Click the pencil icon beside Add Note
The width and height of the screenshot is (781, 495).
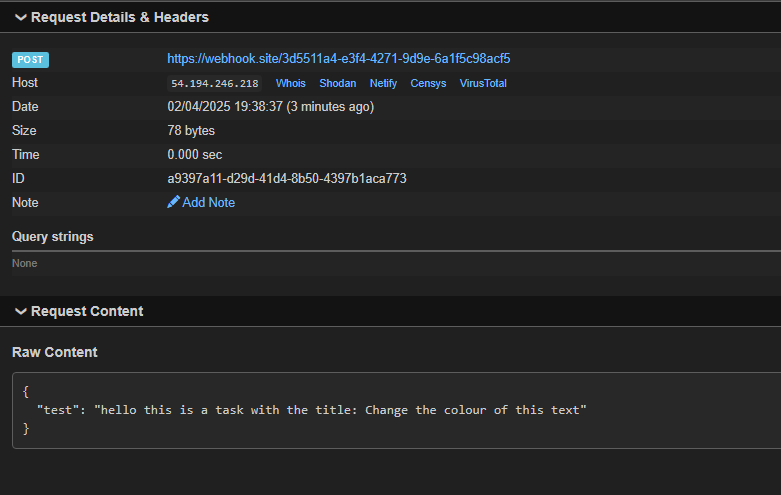tap(174, 203)
